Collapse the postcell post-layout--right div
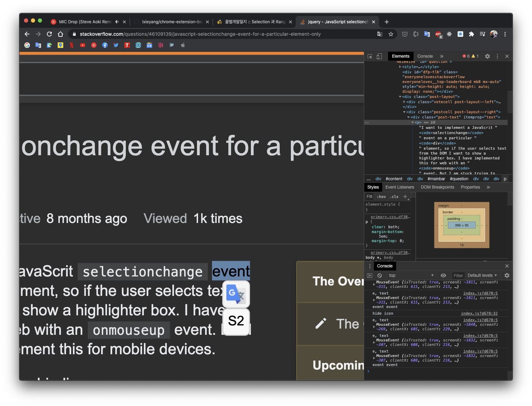532x406 pixels. (404, 112)
